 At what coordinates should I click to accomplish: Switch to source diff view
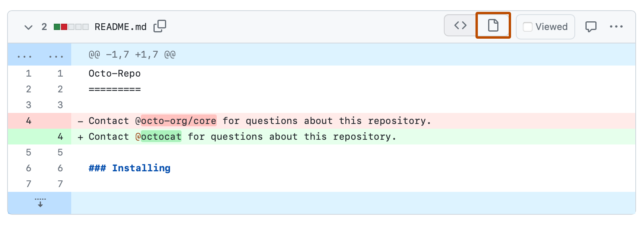click(460, 26)
